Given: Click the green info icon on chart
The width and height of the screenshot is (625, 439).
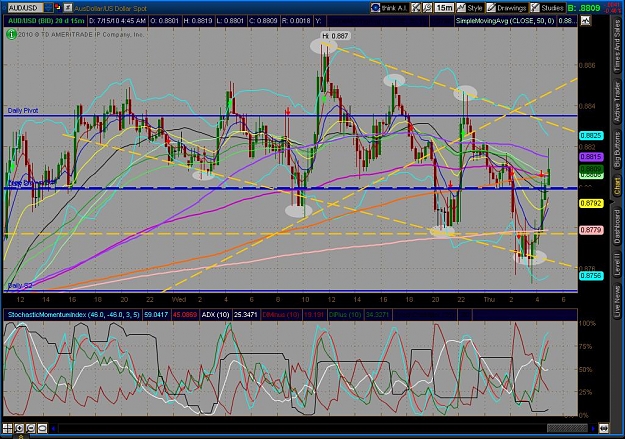Looking at the screenshot, I should [11, 35].
